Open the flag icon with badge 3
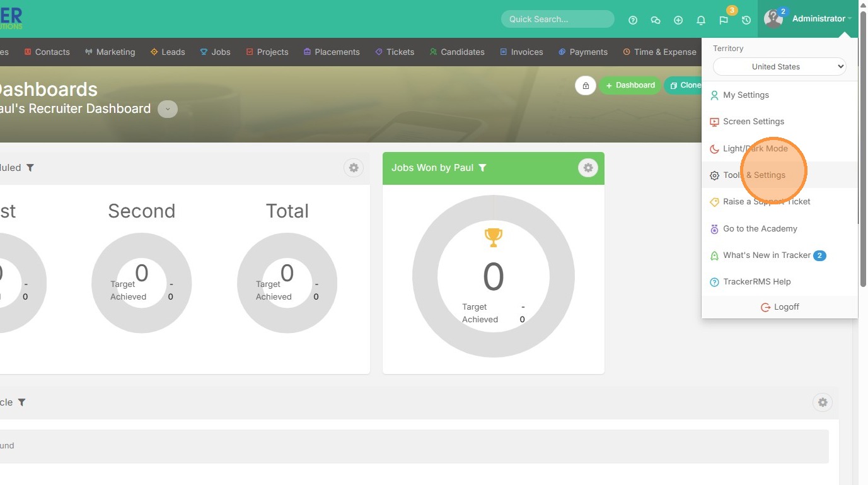The height and width of the screenshot is (485, 868). point(724,20)
